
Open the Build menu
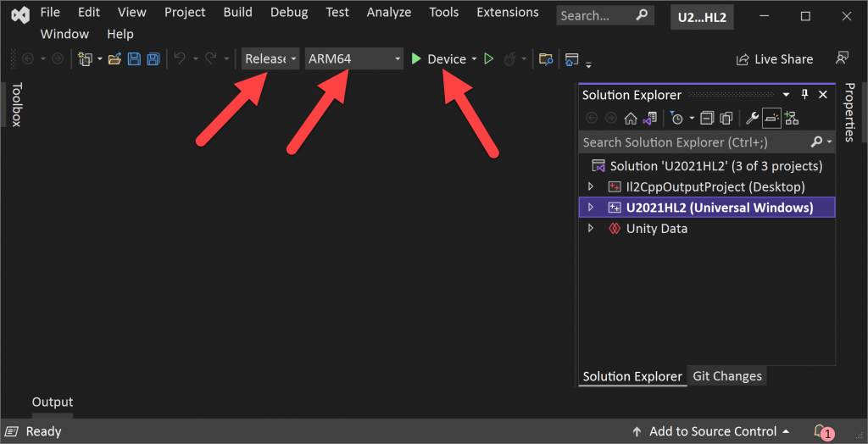(x=238, y=12)
